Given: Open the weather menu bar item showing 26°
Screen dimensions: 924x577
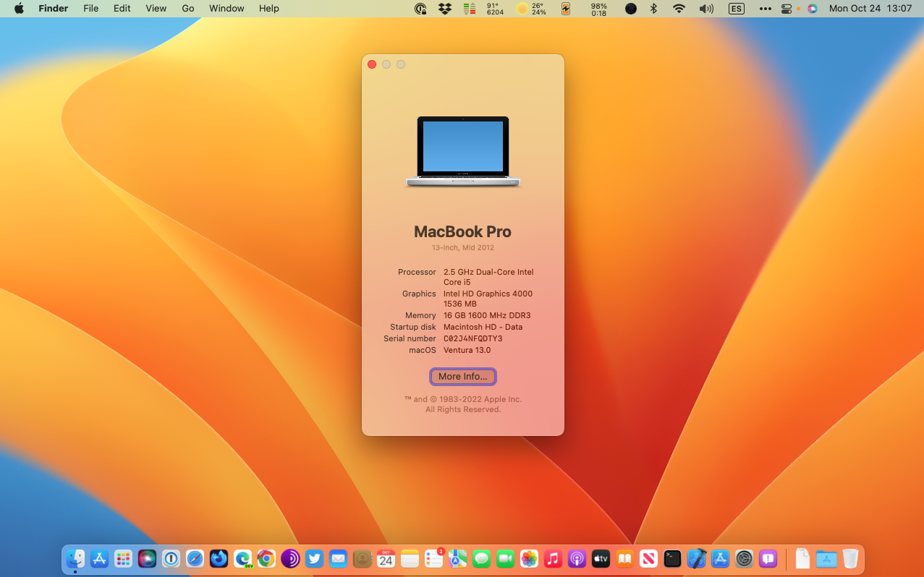Looking at the screenshot, I should pyautogui.click(x=531, y=9).
